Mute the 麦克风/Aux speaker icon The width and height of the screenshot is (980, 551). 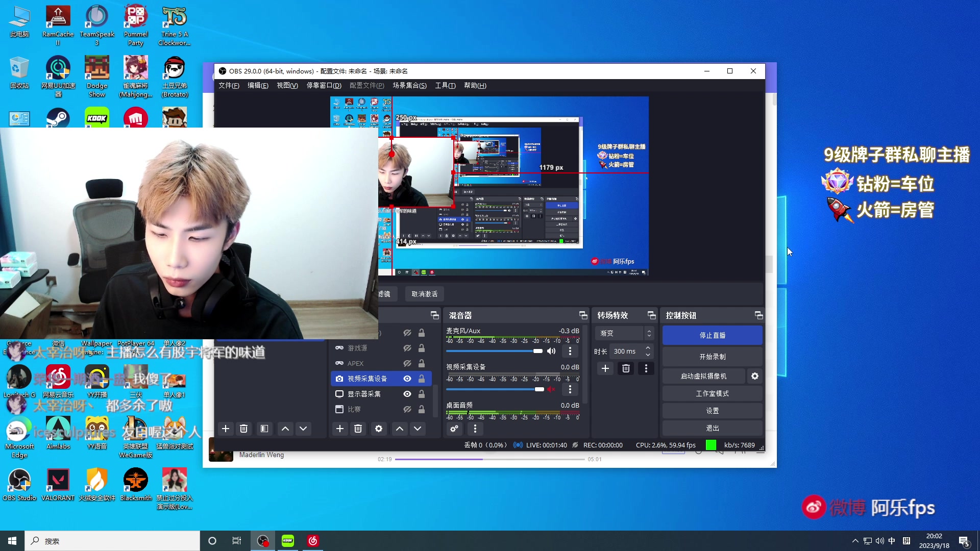tap(551, 351)
